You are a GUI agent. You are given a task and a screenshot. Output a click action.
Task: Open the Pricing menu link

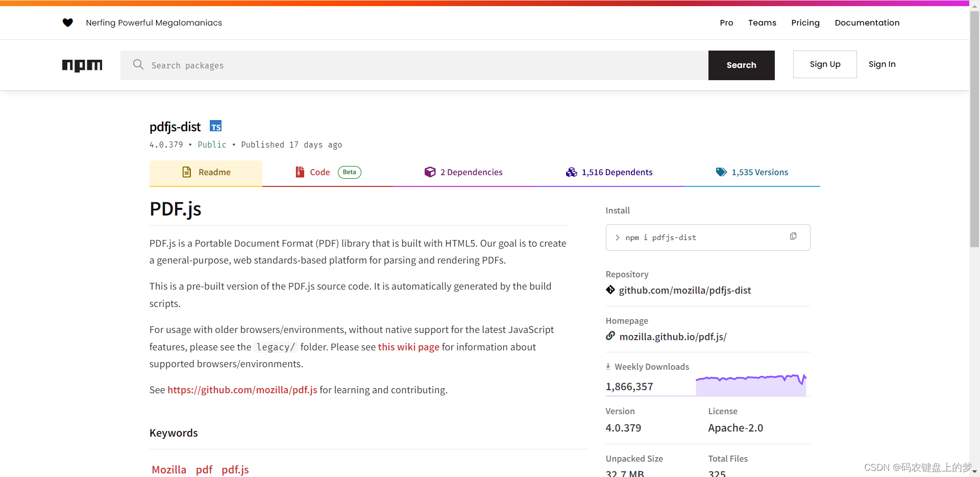(805, 22)
